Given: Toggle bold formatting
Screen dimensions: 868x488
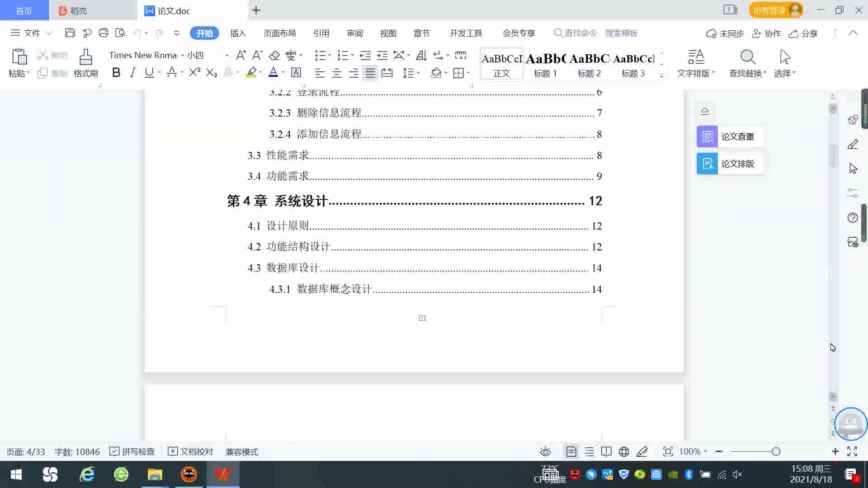Looking at the screenshot, I should click(x=116, y=73).
